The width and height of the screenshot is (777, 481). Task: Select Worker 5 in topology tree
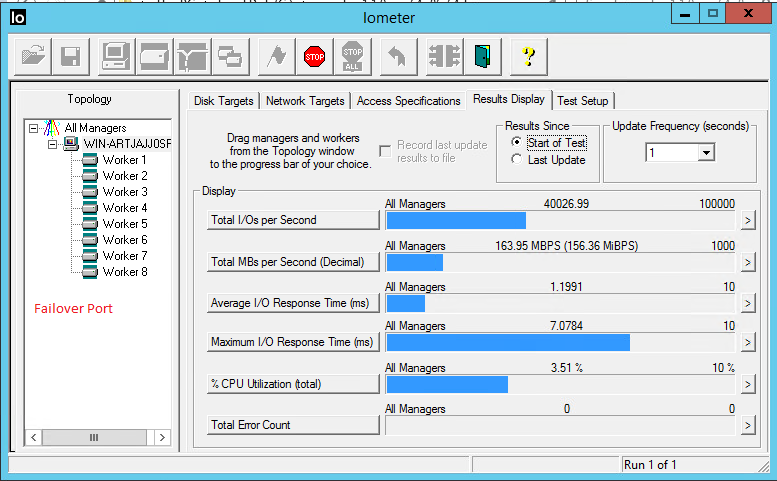(124, 224)
